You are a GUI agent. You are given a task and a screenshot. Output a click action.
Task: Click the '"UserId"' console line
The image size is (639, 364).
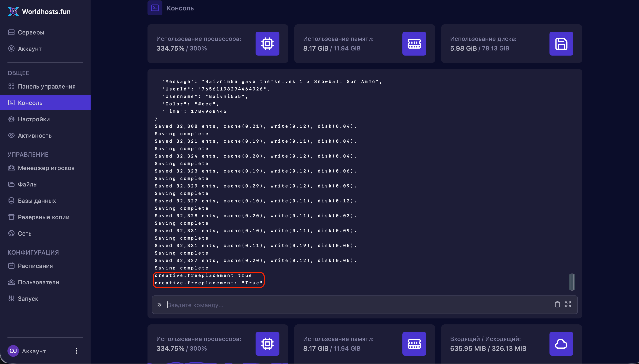[216, 89]
